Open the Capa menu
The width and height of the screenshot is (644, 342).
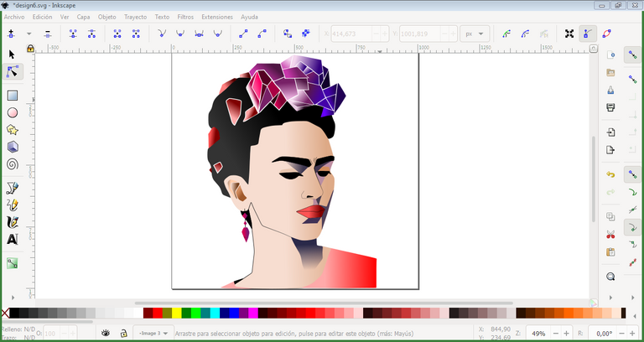[83, 17]
